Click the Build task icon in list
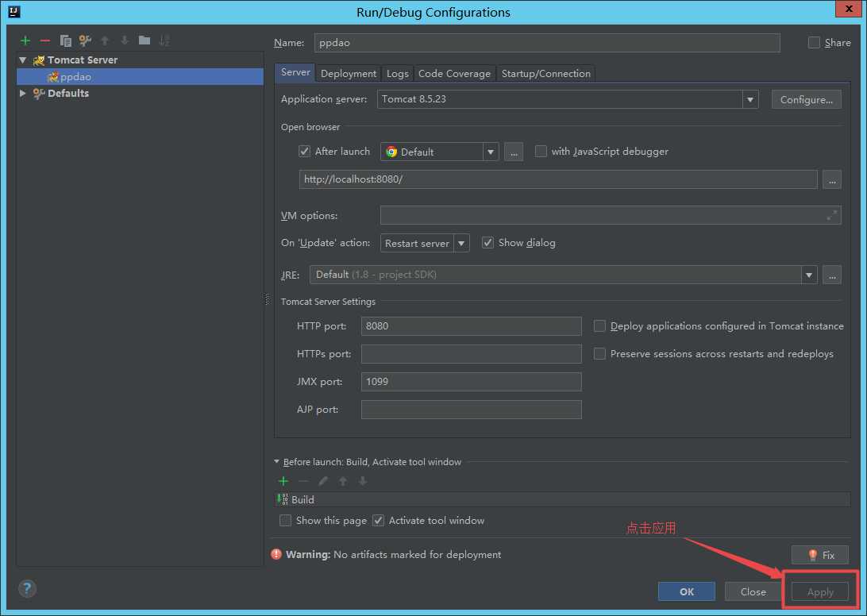Viewport: 867px width, 616px height. [283, 499]
